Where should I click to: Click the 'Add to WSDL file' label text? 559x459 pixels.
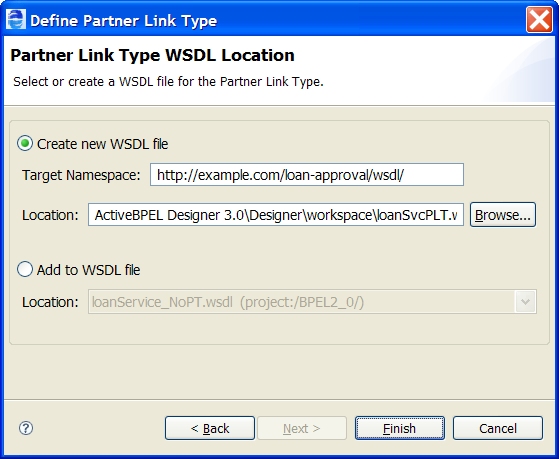click(x=88, y=270)
